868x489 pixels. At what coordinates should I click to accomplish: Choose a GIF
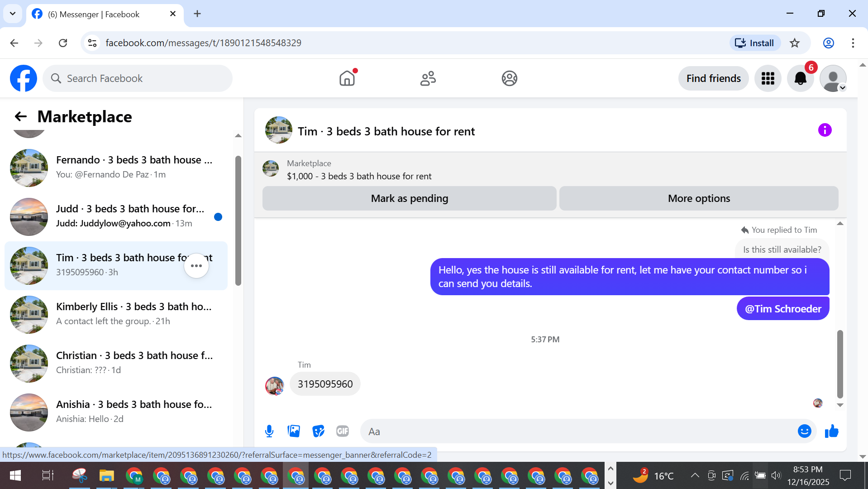(343, 431)
